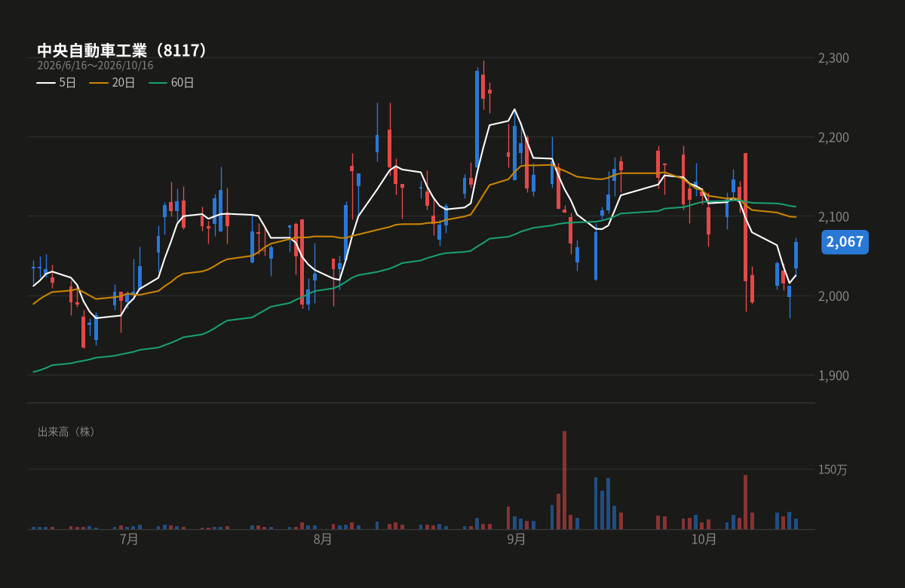Click the 2,000 price axis label
This screenshot has height=588, width=905.
pos(833,296)
